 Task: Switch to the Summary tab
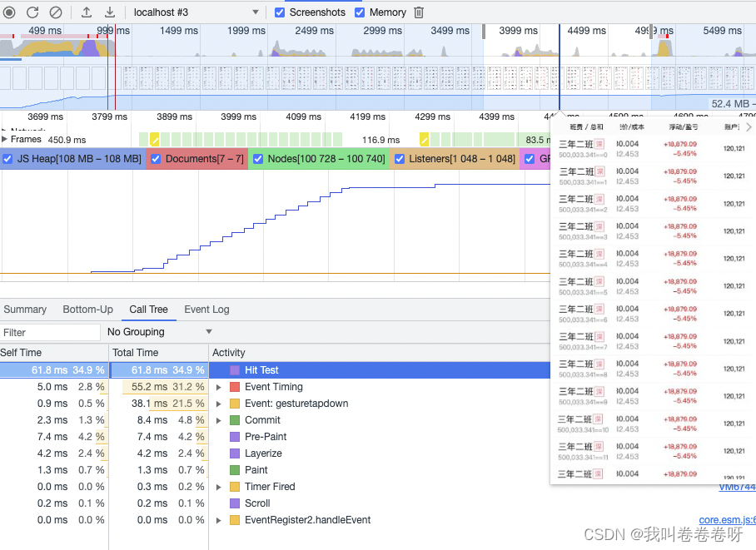(25, 310)
